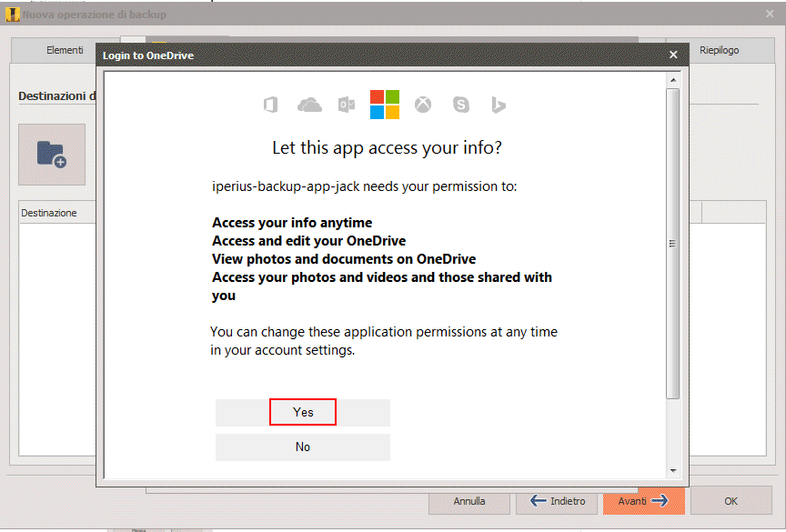Click 'Access your info anytime' text
The width and height of the screenshot is (786, 532).
click(292, 223)
